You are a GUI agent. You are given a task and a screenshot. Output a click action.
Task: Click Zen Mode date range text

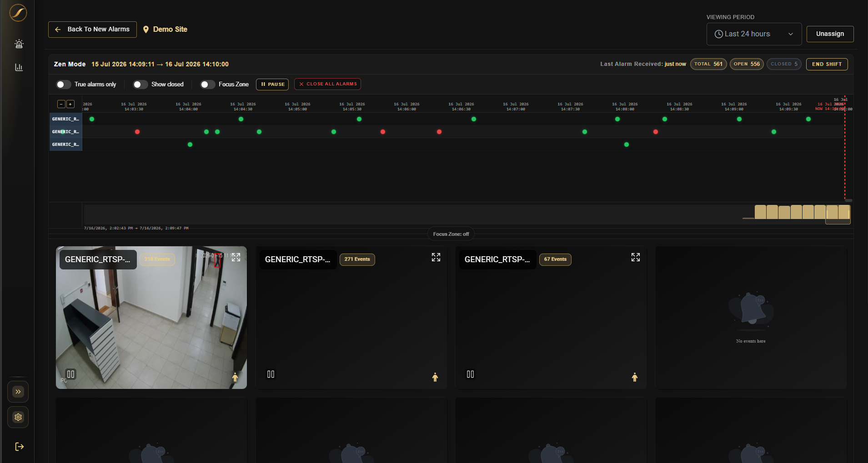[160, 64]
